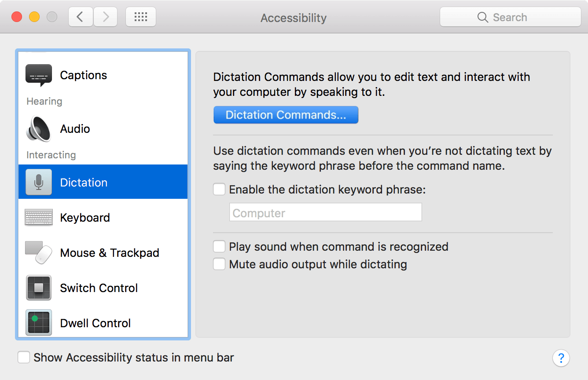Open Keyboard accessibility via keyboard icon
This screenshot has height=380, width=588.
pyautogui.click(x=39, y=218)
